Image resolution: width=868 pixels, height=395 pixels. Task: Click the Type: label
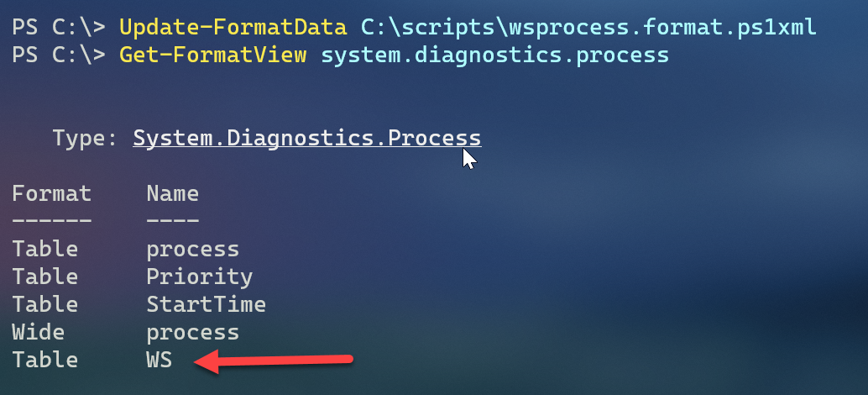(x=85, y=138)
